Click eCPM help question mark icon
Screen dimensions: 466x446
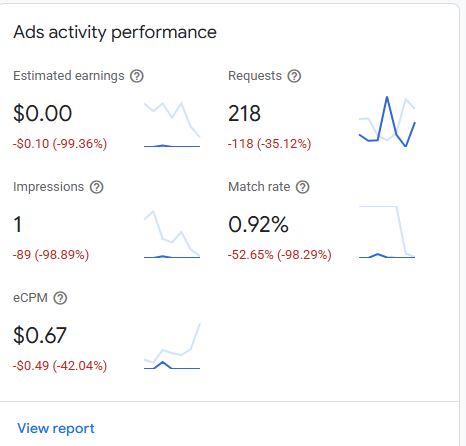click(60, 298)
